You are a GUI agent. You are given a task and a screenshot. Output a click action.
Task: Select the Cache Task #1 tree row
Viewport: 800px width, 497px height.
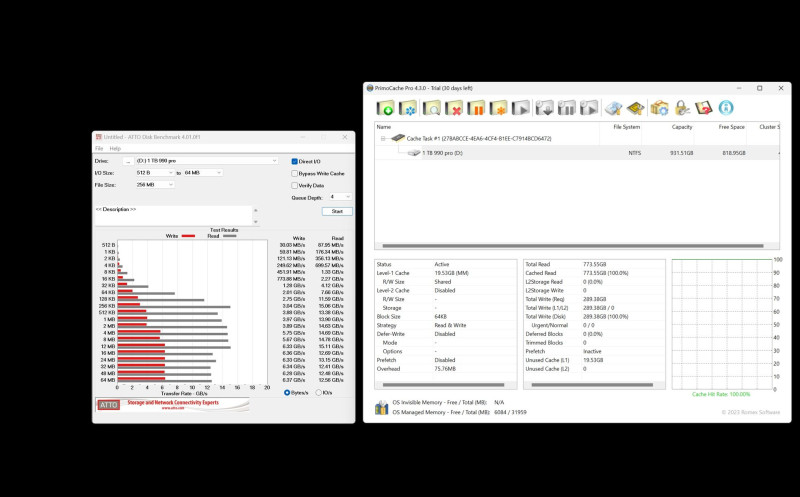click(577, 138)
